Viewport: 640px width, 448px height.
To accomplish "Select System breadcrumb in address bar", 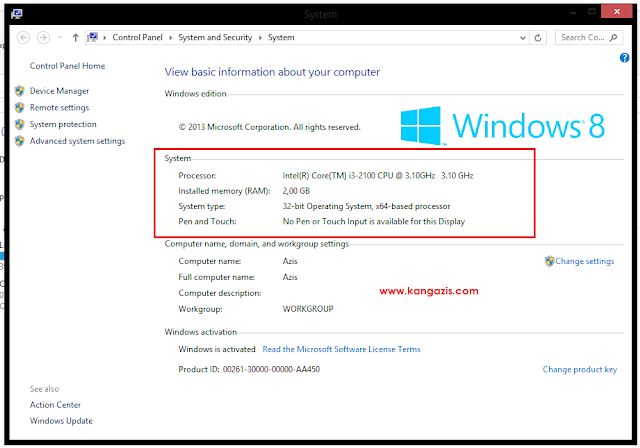I will coord(281,37).
